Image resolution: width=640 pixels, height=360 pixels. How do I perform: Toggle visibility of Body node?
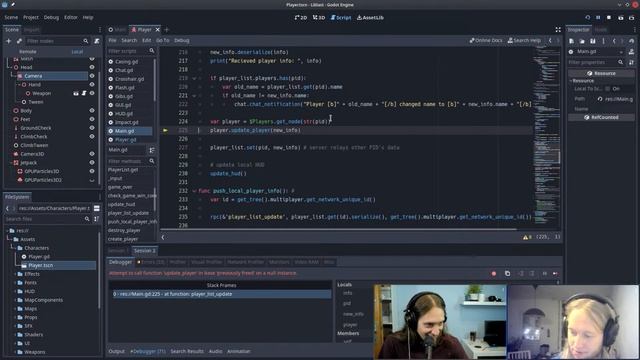pyautogui.click(x=92, y=111)
